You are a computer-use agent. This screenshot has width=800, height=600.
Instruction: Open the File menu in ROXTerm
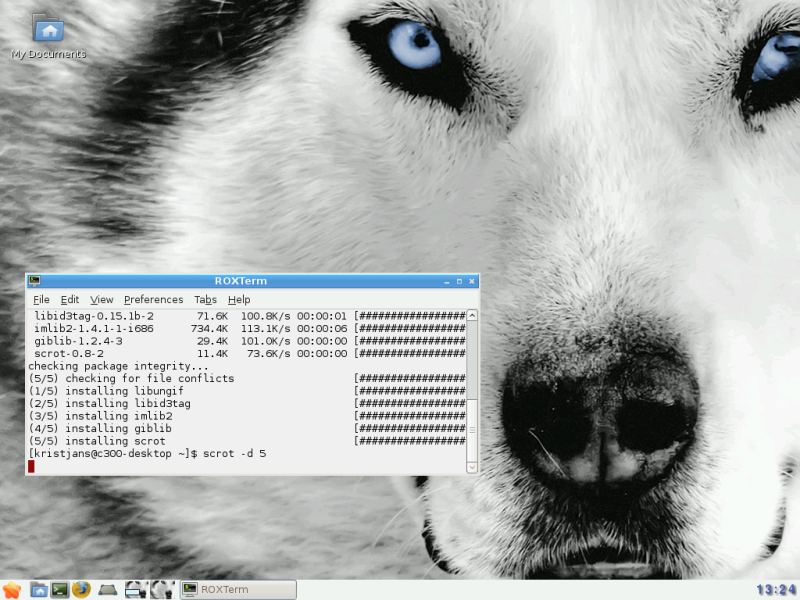click(41, 299)
